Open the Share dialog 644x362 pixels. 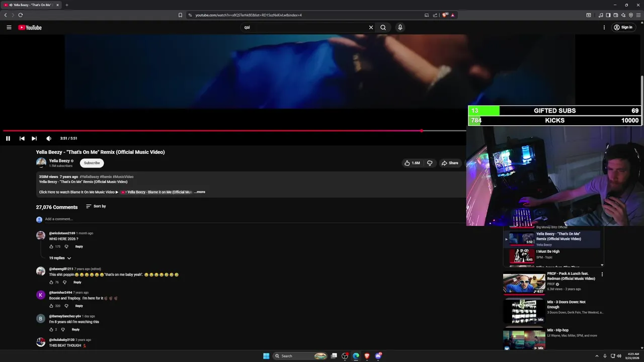point(450,163)
